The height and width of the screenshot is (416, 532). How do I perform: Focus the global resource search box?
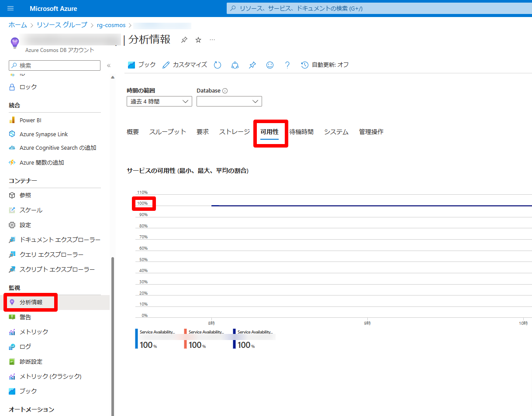[379, 8]
